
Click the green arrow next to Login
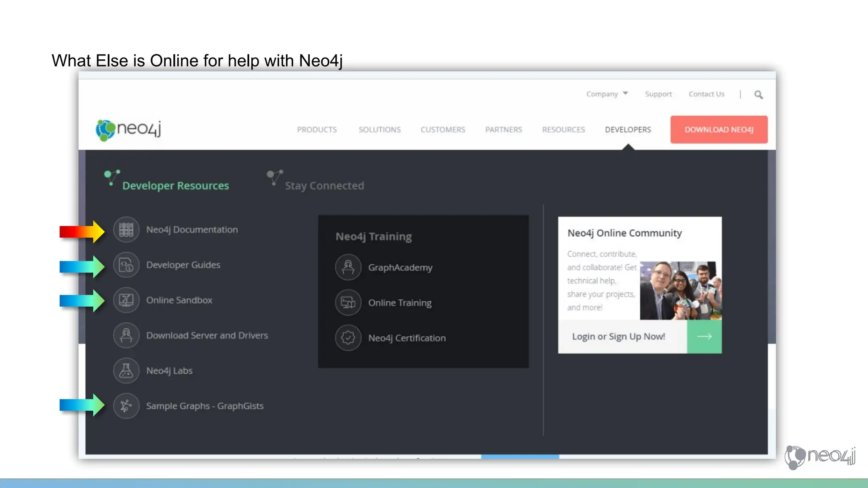[x=704, y=336]
